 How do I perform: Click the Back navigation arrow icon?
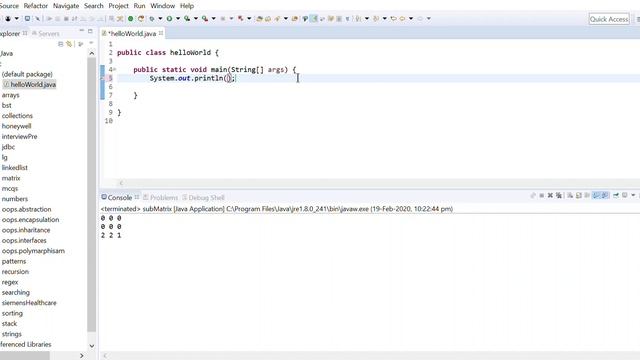coord(402,18)
